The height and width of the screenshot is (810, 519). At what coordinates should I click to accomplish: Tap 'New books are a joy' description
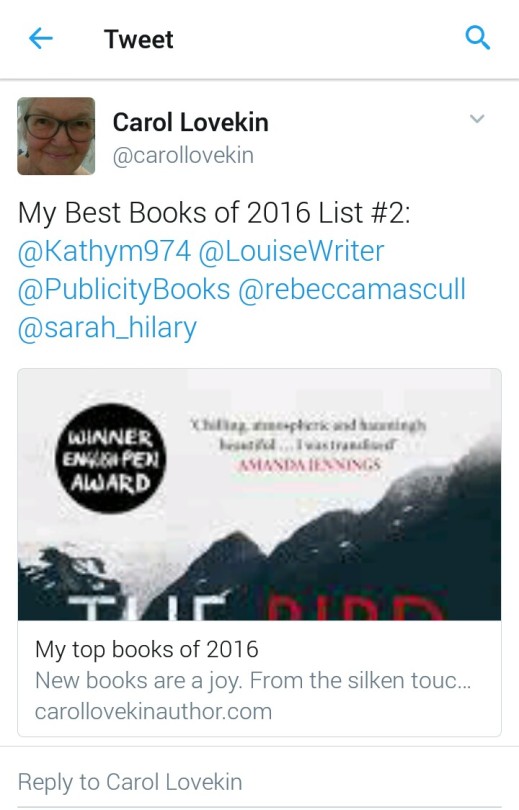(253, 680)
